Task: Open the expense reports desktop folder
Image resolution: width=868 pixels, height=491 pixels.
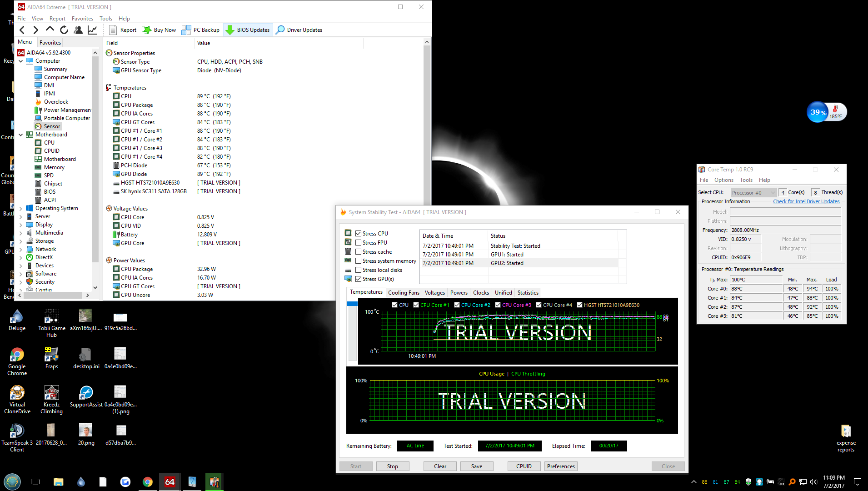Action: click(846, 438)
